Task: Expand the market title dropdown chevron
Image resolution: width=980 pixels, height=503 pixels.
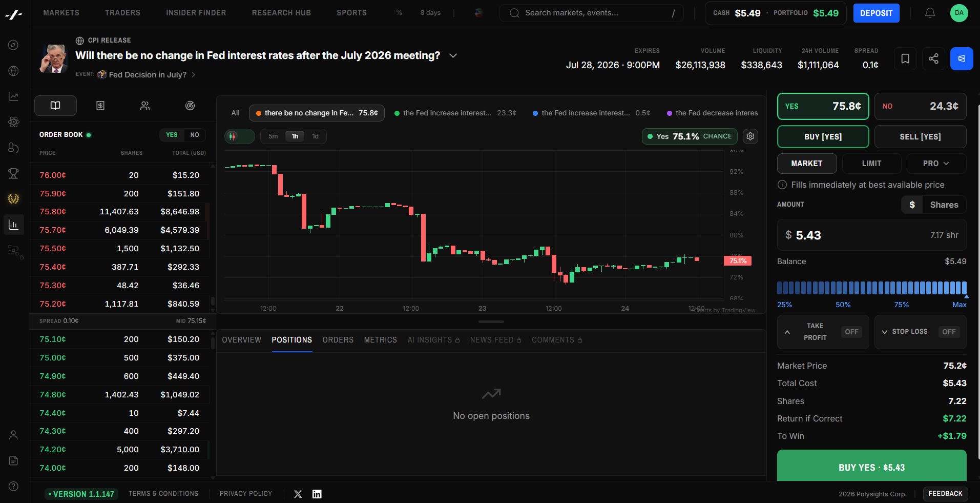Action: point(453,55)
